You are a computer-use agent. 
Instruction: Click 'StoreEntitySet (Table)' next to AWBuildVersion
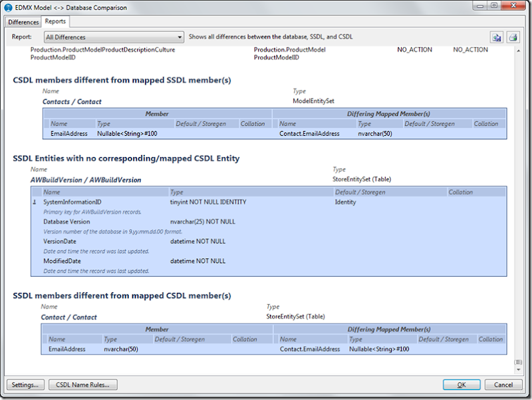362,179
